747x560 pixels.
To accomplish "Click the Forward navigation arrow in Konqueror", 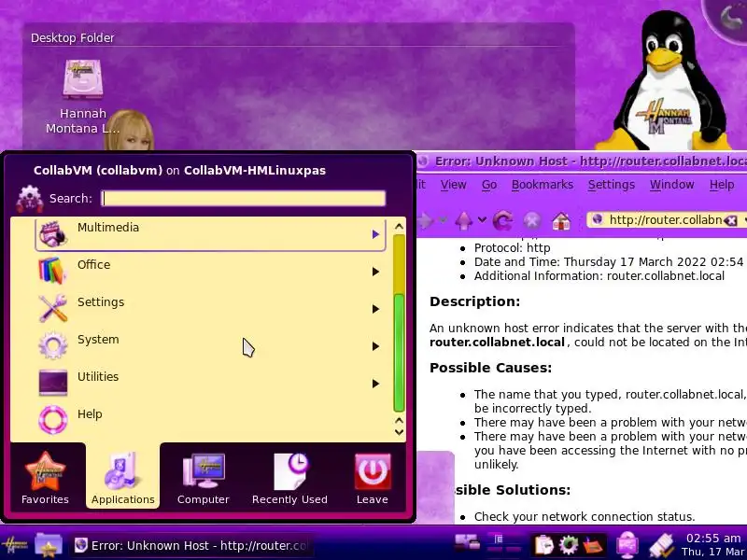I will click(x=425, y=220).
